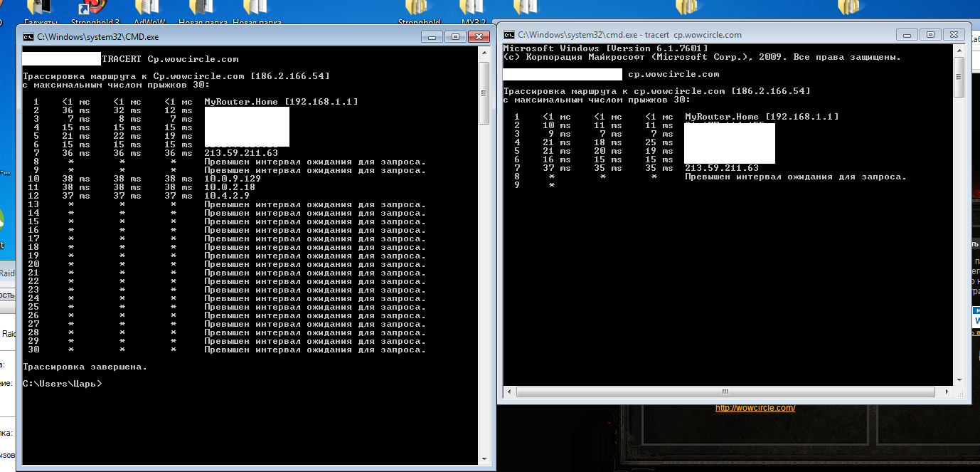Screen dimensions: 980x472
Task: Maximize the tracert cp.wowcircle.com window
Action: [929, 34]
